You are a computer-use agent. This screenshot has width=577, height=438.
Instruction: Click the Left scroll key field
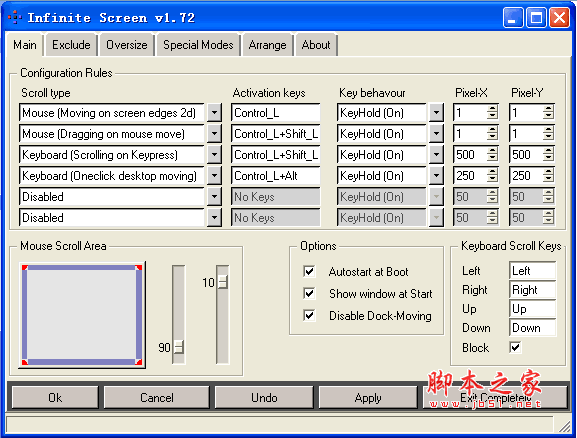point(532,271)
